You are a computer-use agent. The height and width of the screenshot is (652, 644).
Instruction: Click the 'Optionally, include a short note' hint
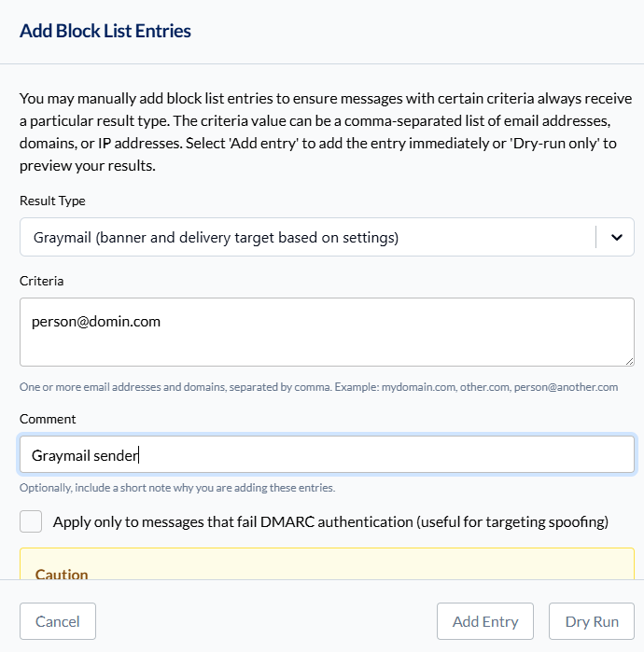[x=177, y=488]
